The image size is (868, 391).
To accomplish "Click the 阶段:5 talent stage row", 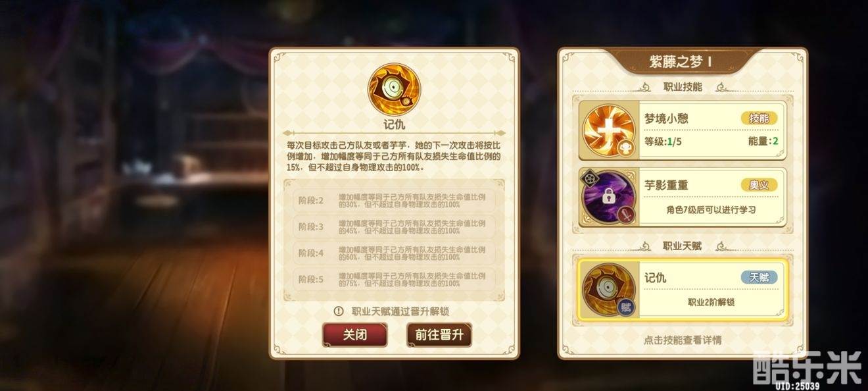I will click(394, 279).
